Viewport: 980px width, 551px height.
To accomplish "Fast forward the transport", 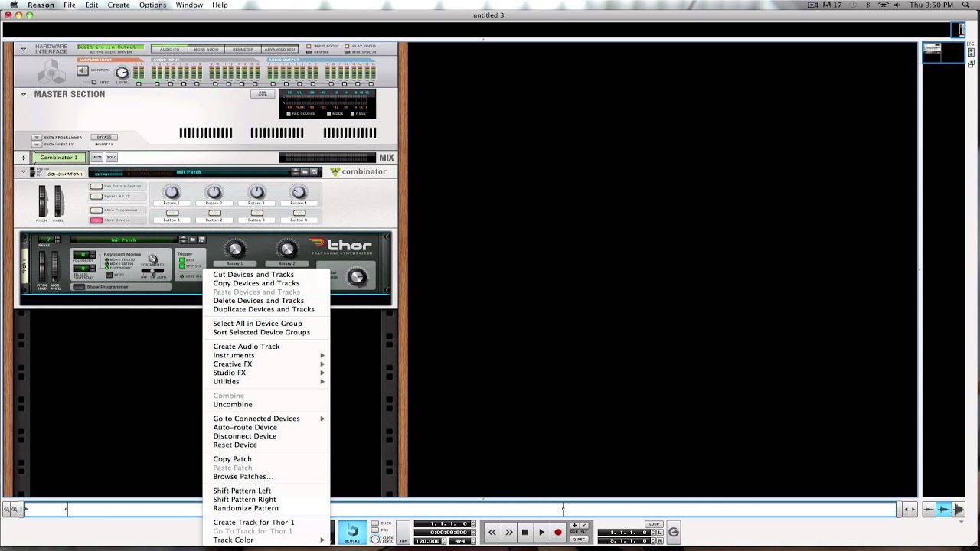I will (508, 532).
